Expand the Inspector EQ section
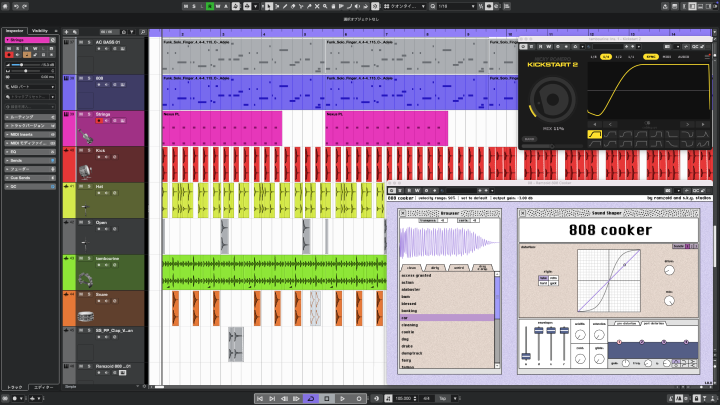This screenshot has width=720, height=405. pos(30,152)
